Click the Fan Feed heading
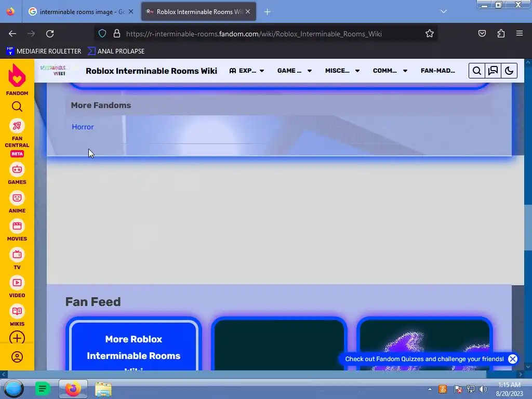 pyautogui.click(x=93, y=302)
